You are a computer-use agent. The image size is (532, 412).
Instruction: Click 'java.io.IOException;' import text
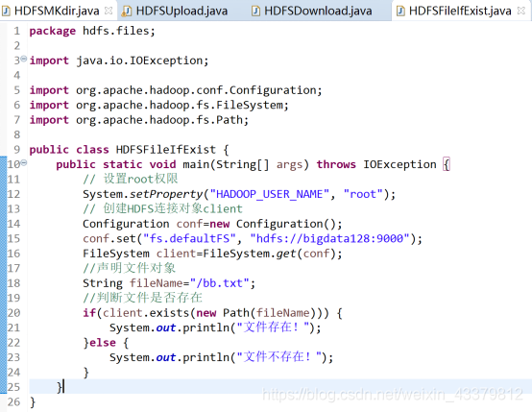pos(142,61)
